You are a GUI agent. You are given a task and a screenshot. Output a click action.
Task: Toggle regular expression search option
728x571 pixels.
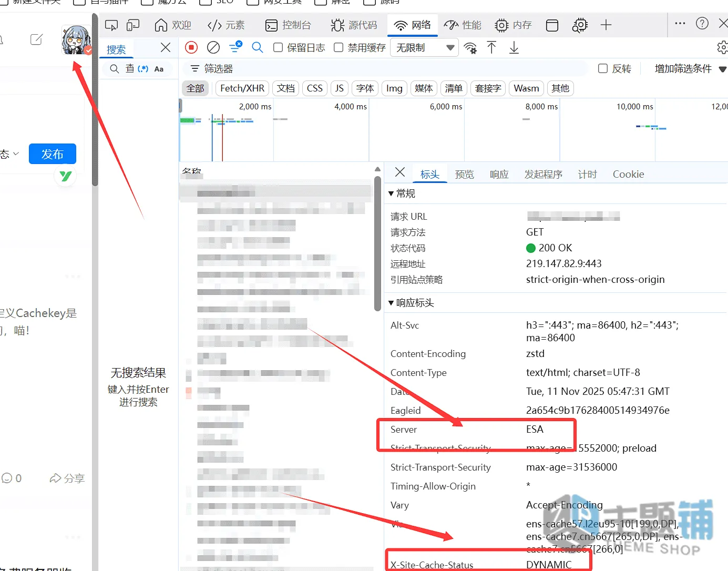tap(143, 69)
